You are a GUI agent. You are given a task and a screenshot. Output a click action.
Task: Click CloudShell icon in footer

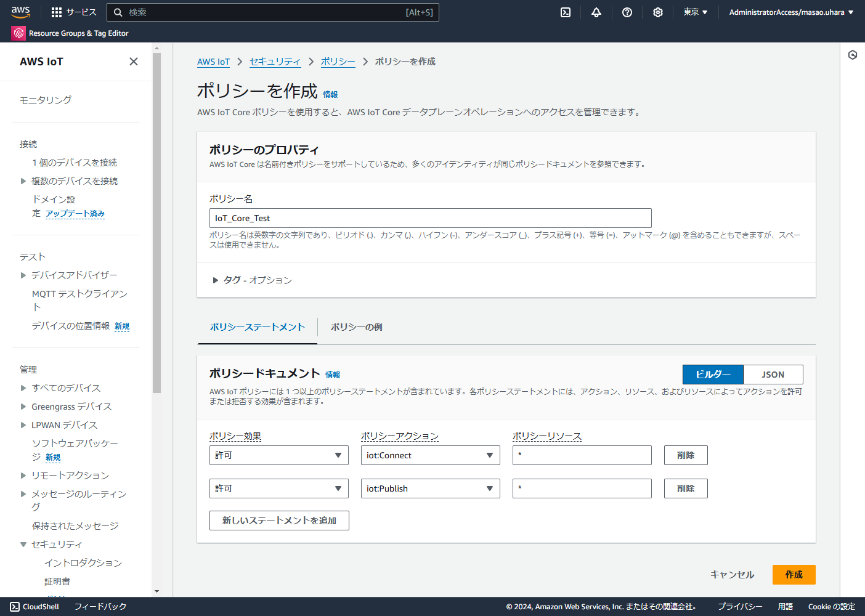point(15,607)
